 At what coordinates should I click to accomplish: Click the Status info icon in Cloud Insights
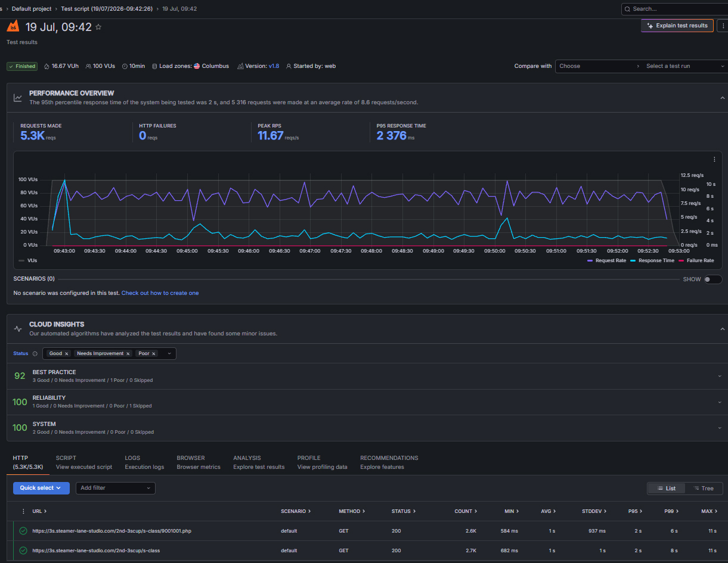35,353
